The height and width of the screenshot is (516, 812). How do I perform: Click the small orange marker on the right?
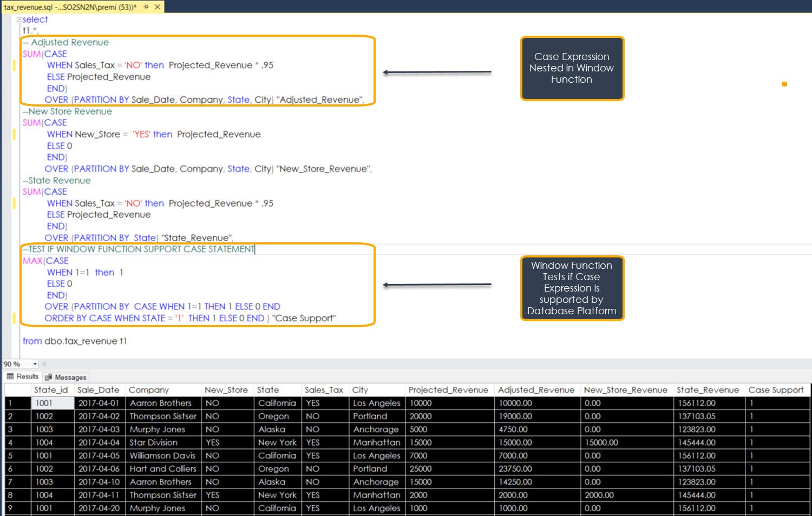coord(784,84)
